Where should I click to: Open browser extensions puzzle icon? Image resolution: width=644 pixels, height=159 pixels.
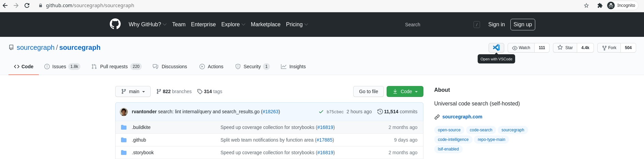click(600, 5)
